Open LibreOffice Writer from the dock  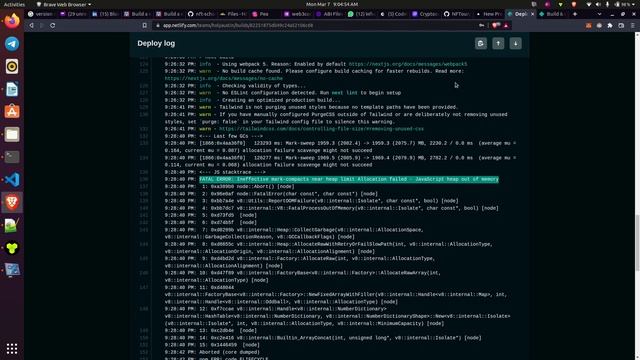click(x=12, y=89)
